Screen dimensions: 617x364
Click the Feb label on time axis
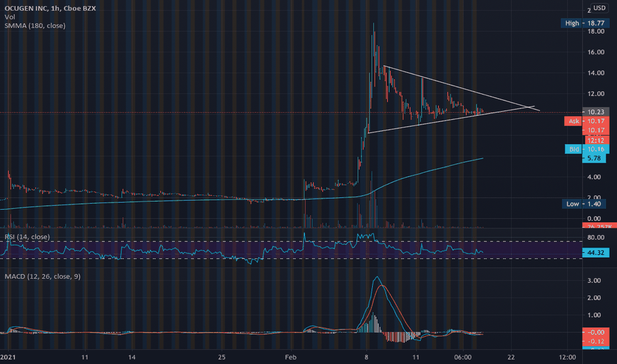(x=291, y=357)
